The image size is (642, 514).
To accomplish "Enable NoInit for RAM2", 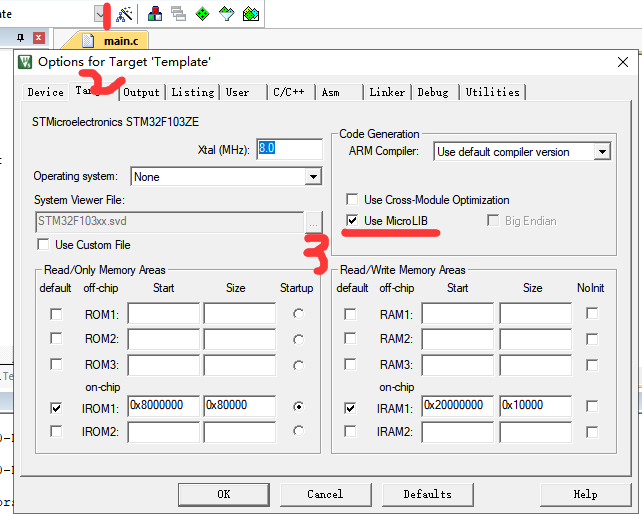I will (592, 339).
